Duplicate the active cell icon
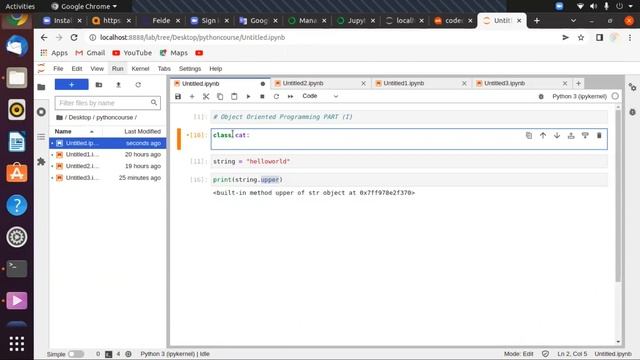The height and width of the screenshot is (360, 640). click(529, 136)
